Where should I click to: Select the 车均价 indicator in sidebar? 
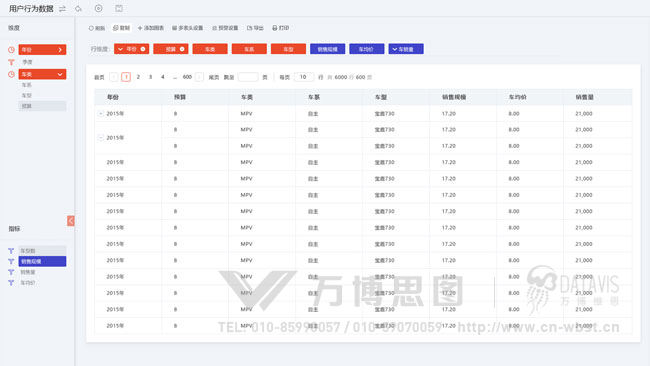[28, 283]
